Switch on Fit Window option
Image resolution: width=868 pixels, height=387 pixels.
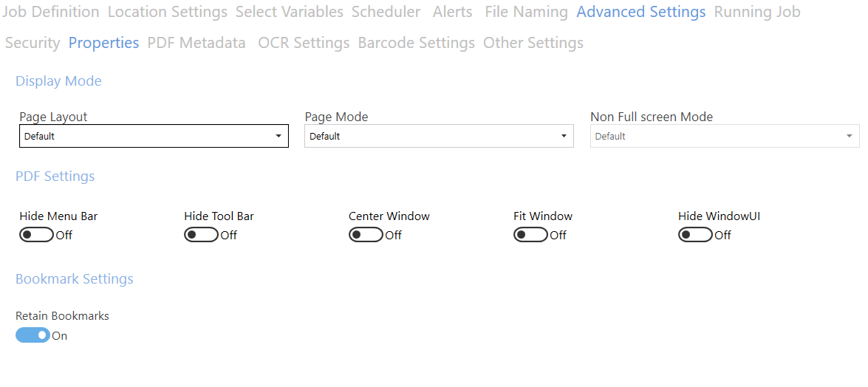530,235
